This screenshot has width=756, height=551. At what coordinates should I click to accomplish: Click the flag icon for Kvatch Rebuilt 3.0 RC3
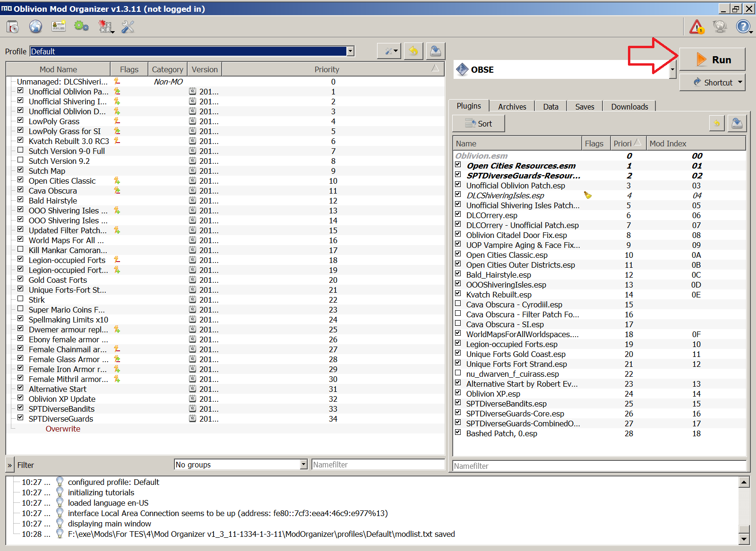[x=117, y=141]
